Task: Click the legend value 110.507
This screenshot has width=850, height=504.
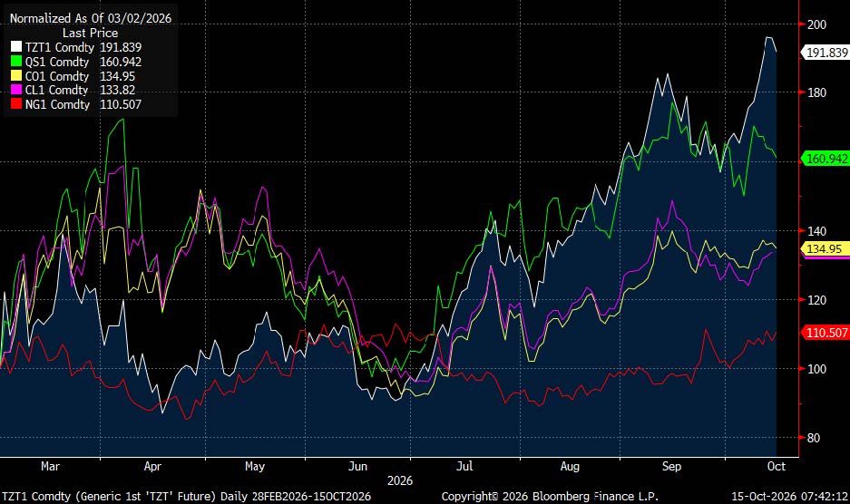Action: tap(121, 104)
